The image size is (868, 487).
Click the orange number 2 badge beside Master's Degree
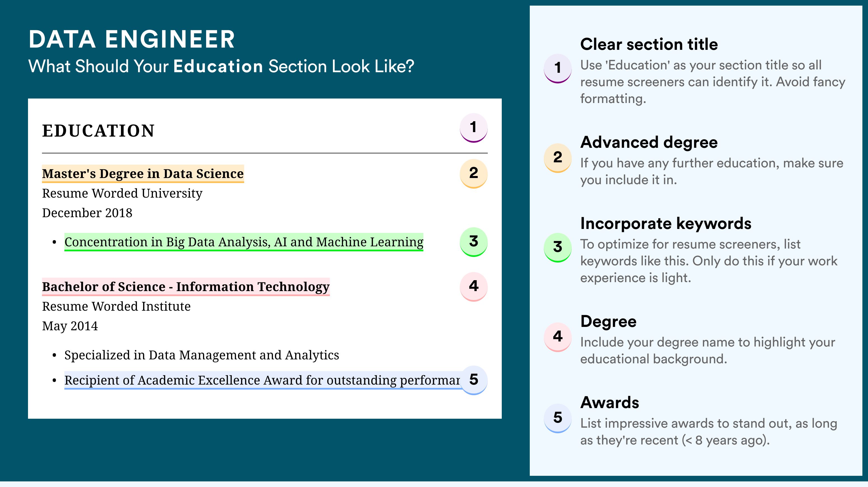point(473,173)
